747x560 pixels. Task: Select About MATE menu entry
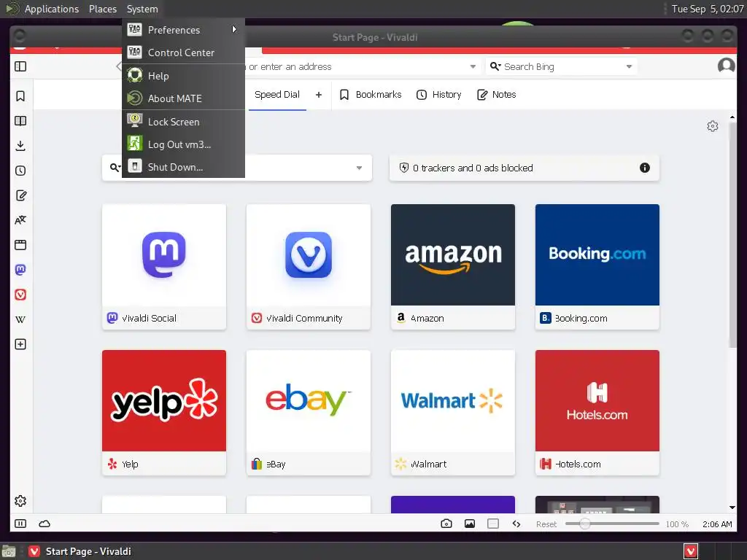pyautogui.click(x=183, y=98)
